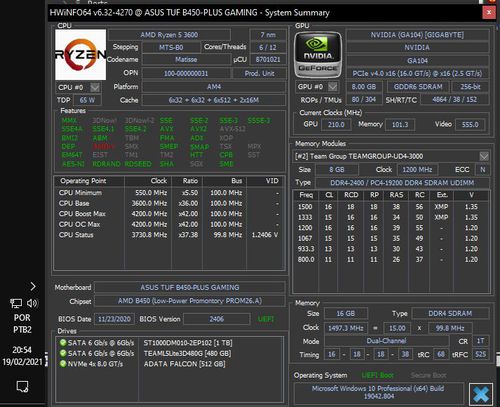Select the CPU Boost Max row
Image resolution: width=500 pixels, height=407 pixels.
(169, 214)
